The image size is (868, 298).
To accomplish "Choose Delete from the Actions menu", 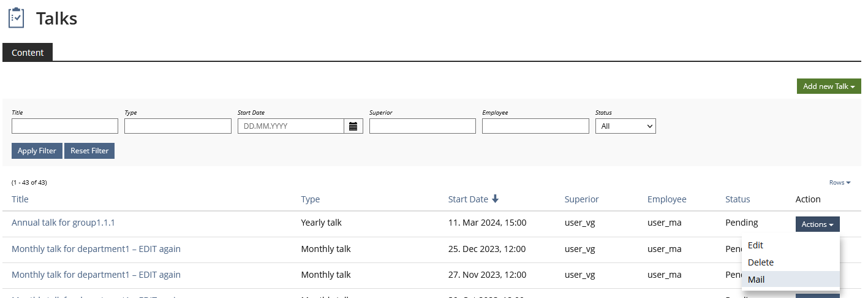I will coord(760,262).
